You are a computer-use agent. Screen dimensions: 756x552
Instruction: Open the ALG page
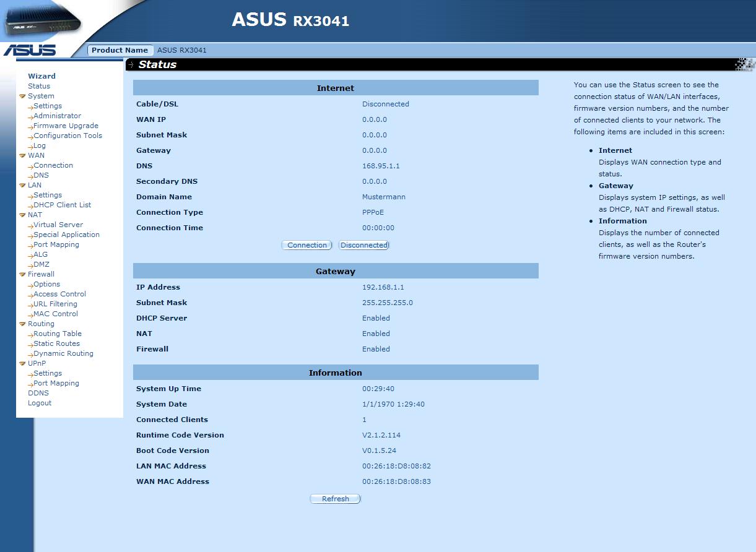40,254
